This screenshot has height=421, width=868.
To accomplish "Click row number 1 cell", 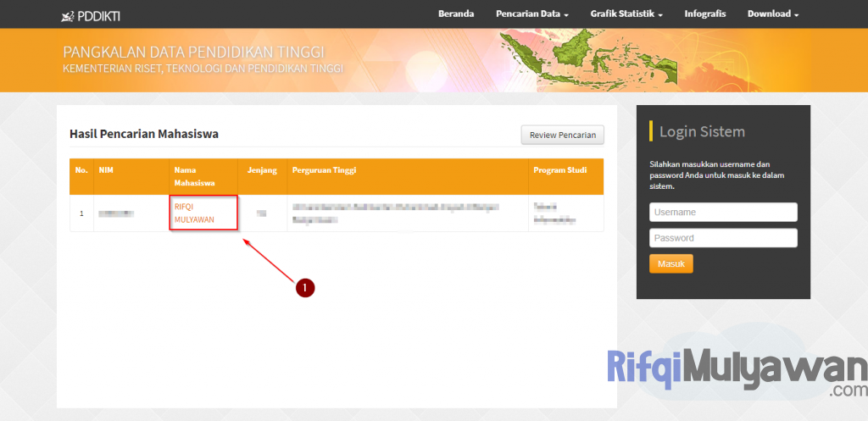I will pos(81,213).
